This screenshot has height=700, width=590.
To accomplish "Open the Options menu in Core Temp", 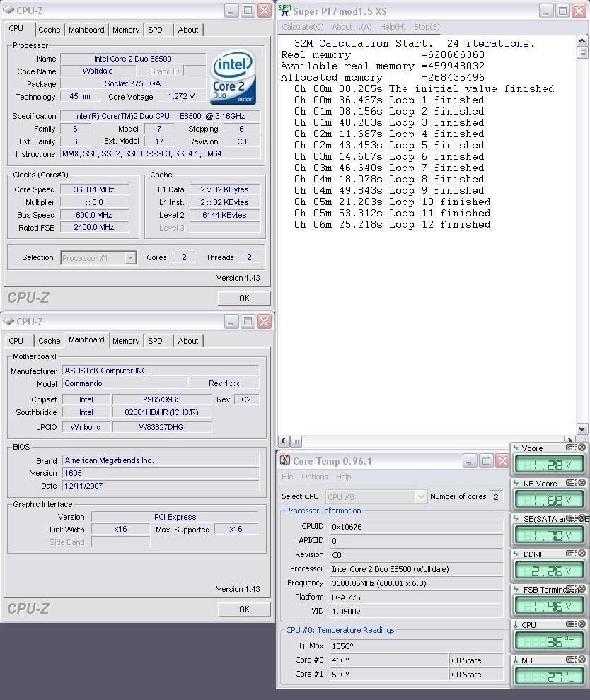I will tap(314, 477).
